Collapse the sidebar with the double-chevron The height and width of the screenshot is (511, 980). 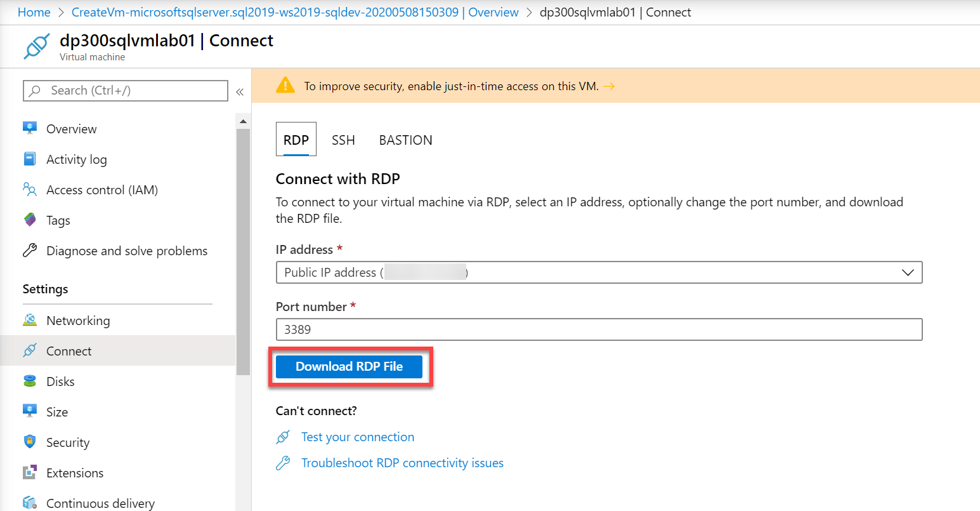240,91
